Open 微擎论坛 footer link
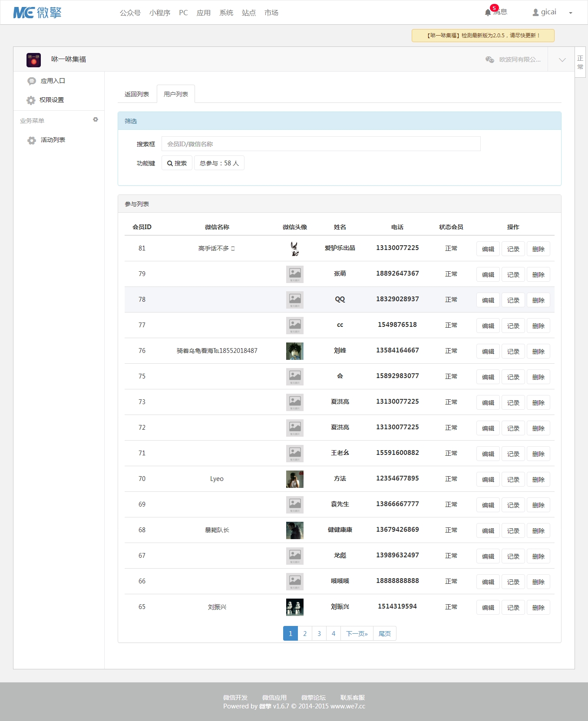This screenshot has width=588, height=721. coord(314,698)
